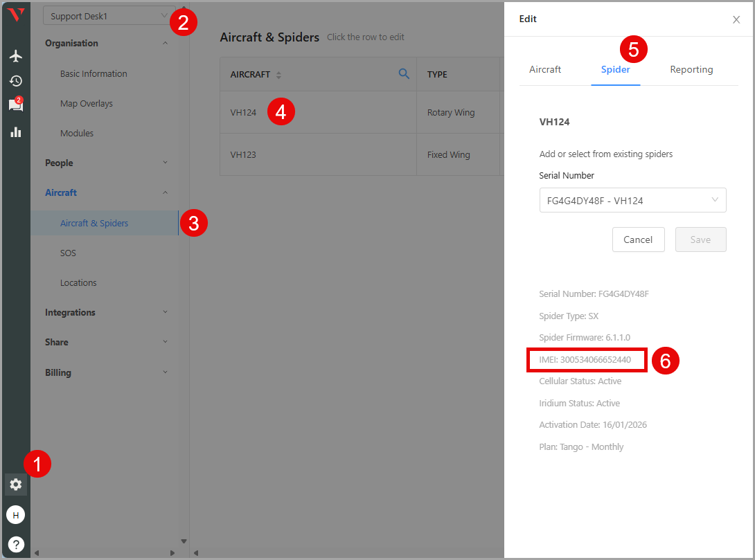Open the Serial Number dropdown in Edit panel

click(x=632, y=200)
